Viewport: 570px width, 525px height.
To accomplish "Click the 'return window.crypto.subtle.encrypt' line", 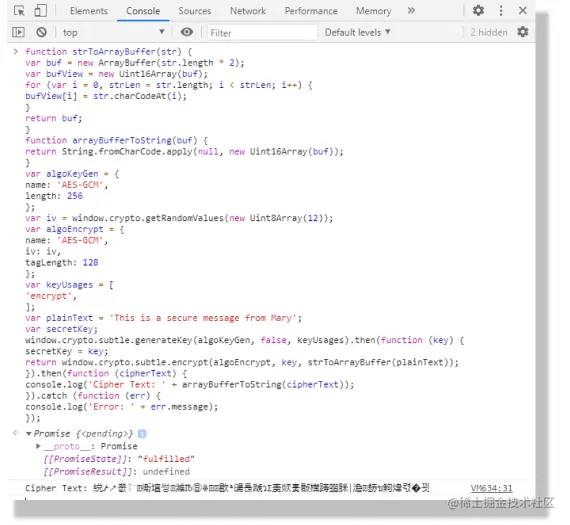I will coord(242,362).
